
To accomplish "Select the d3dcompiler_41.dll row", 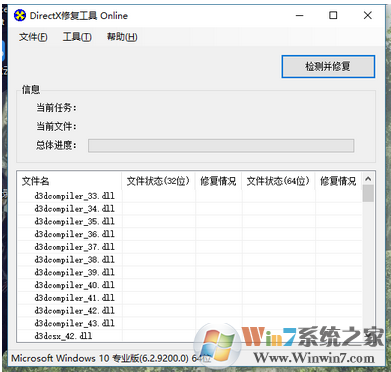I will click(190, 298).
